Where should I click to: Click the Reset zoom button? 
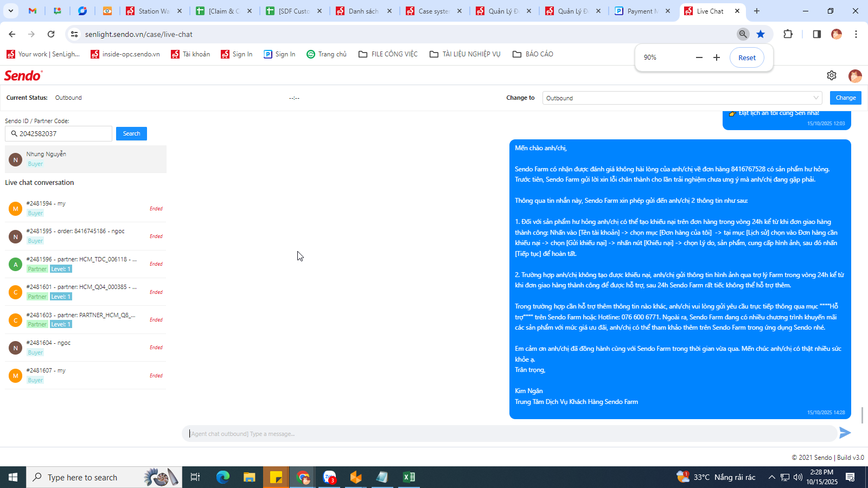pyautogui.click(x=747, y=57)
